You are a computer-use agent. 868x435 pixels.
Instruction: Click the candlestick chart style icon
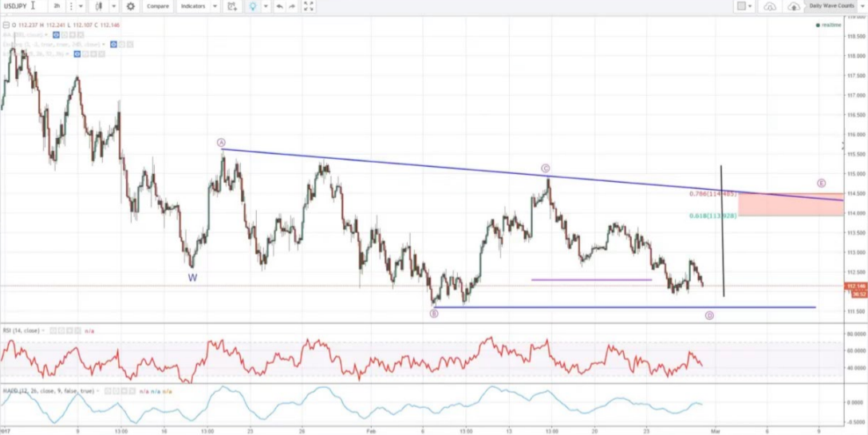point(98,6)
